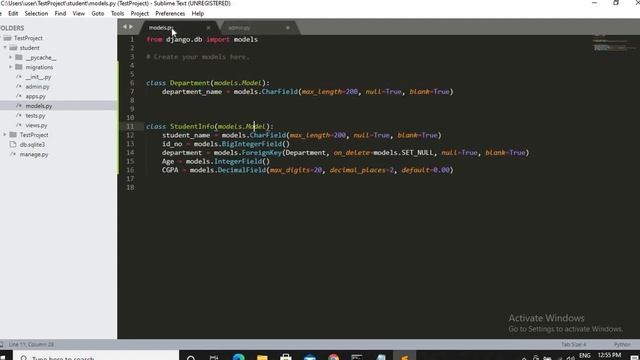Open tests.py from sidebar
Image resolution: width=640 pixels, height=360 pixels.
pos(36,116)
